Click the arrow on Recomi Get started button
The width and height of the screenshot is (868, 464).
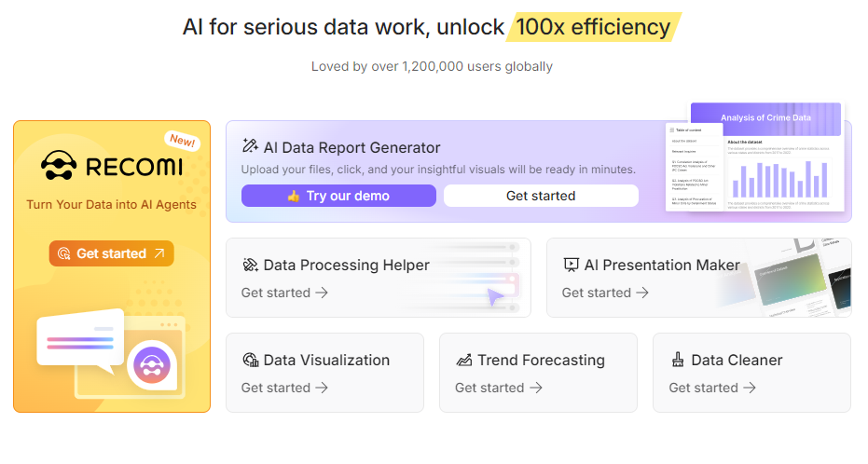coord(159,253)
